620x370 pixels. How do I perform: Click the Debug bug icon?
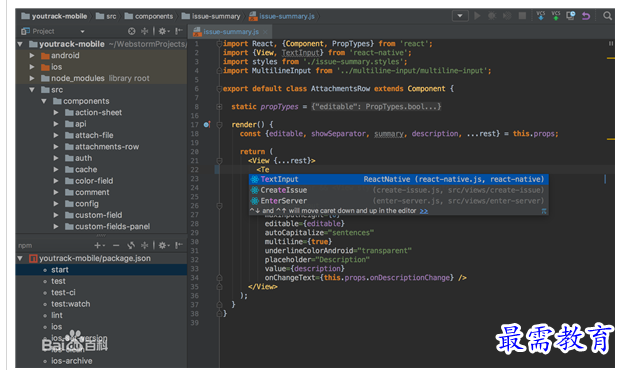click(x=492, y=16)
